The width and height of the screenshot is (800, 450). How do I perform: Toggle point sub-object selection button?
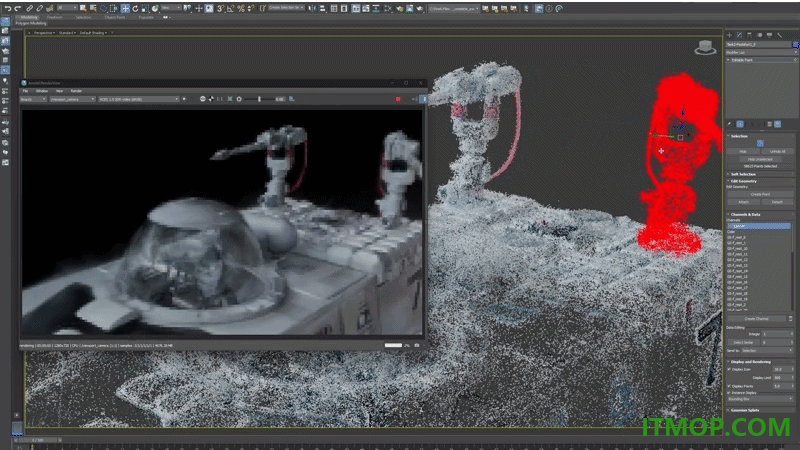pyautogui.click(x=760, y=144)
